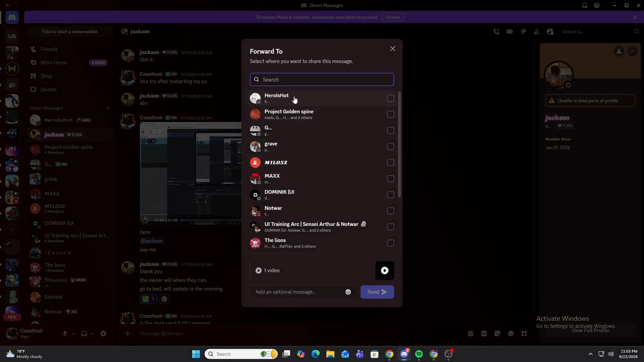Click the add friend icon on profile
The height and width of the screenshot is (362, 644).
click(619, 51)
